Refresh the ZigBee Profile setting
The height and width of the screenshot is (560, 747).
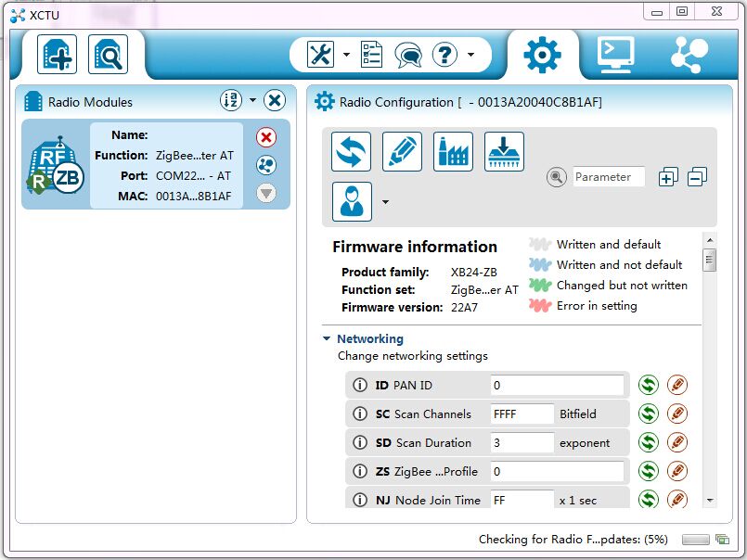pyautogui.click(x=649, y=471)
